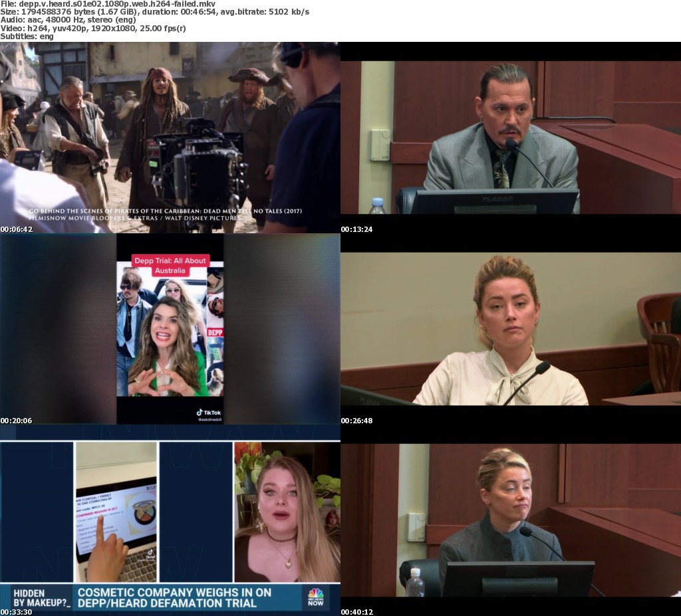The image size is (681, 616).
Task: Click the 00:13:24 timestamp label
Action: pos(357,229)
